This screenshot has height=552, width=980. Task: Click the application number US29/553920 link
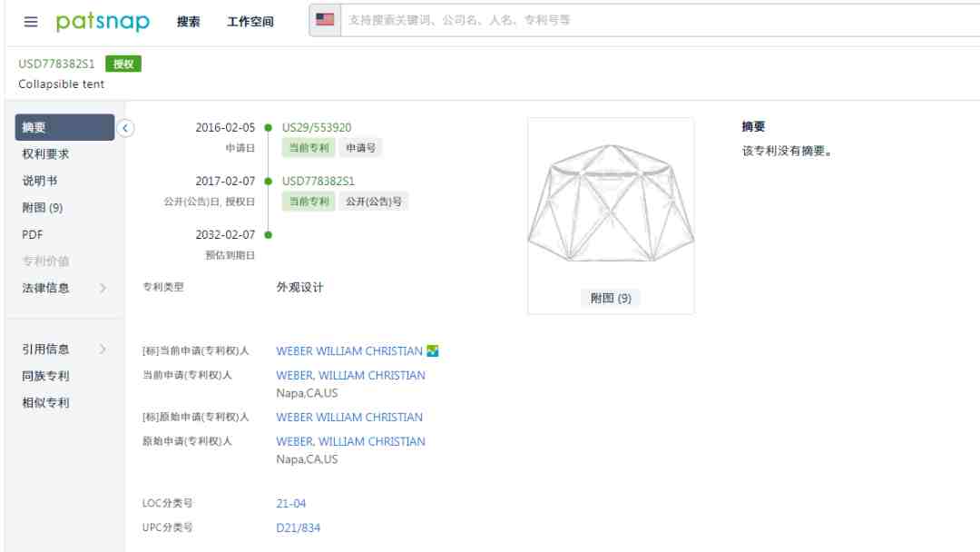pos(317,127)
